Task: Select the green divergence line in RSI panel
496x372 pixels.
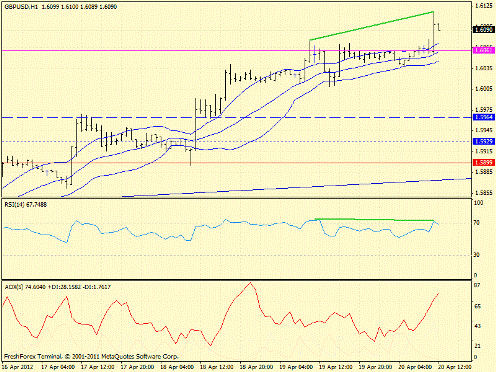Action: pyautogui.click(x=374, y=220)
